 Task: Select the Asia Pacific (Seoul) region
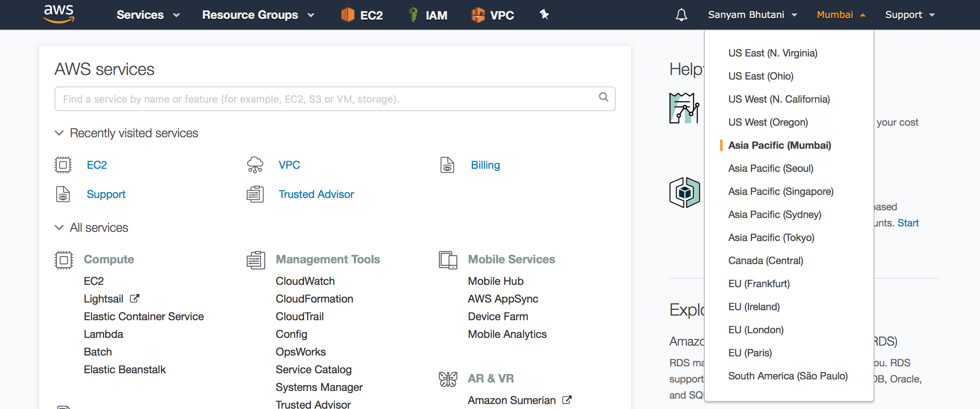771,168
